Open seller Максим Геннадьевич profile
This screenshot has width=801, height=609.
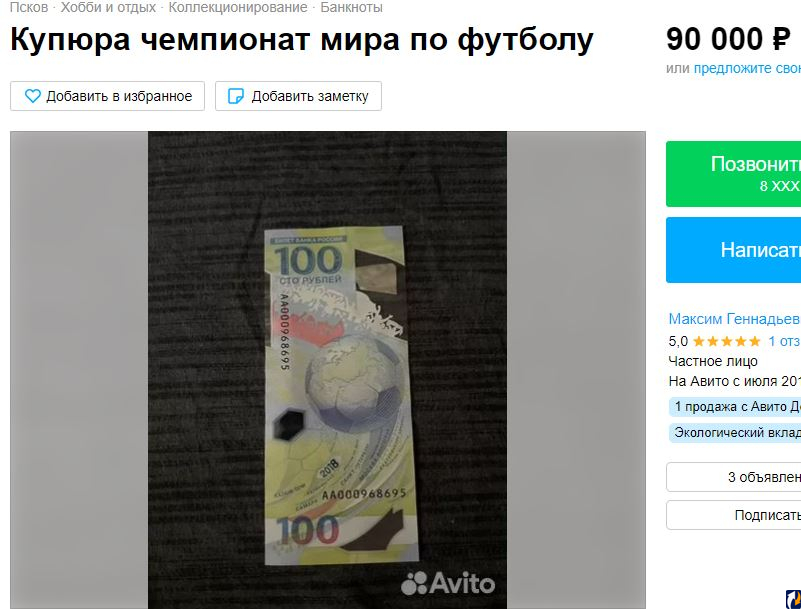click(735, 319)
